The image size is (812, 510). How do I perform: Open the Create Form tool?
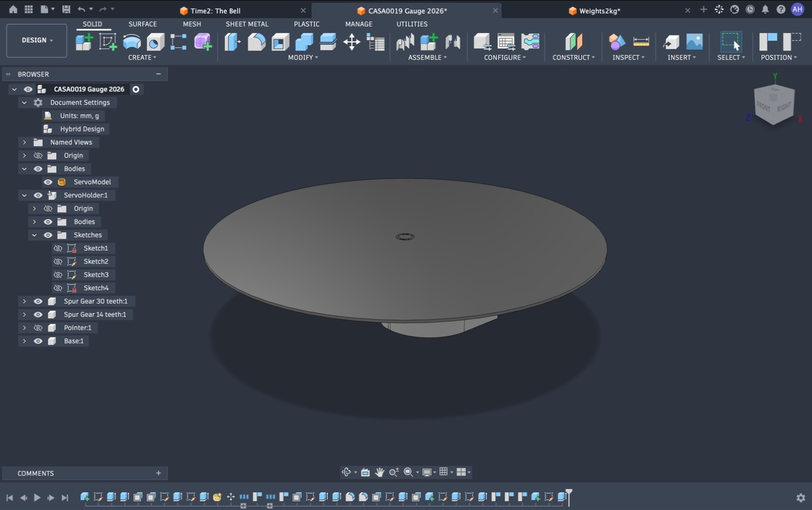tap(202, 41)
